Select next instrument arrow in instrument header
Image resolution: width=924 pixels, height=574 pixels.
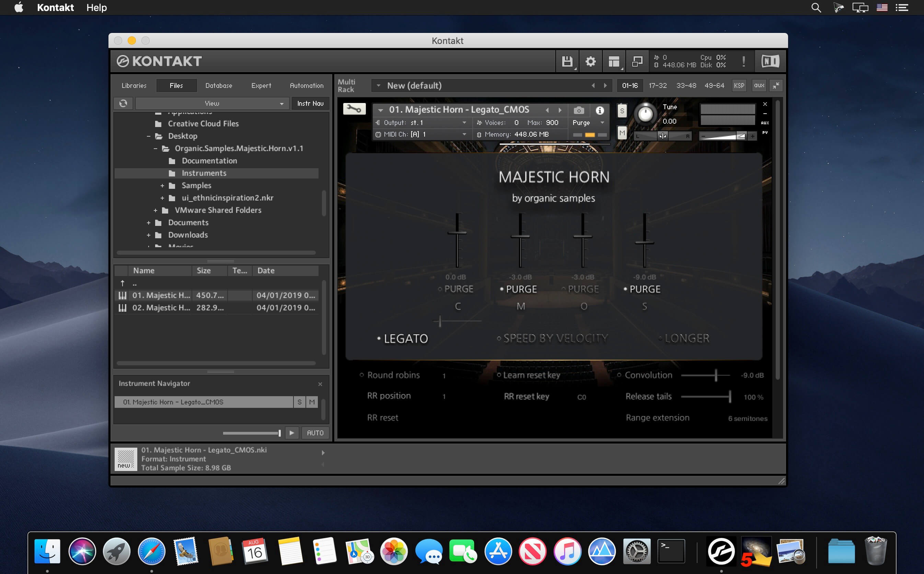(x=560, y=110)
